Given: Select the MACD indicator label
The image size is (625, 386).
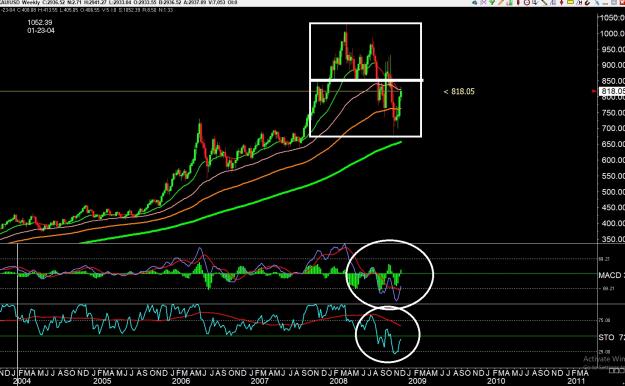Looking at the screenshot, I should click(609, 275).
